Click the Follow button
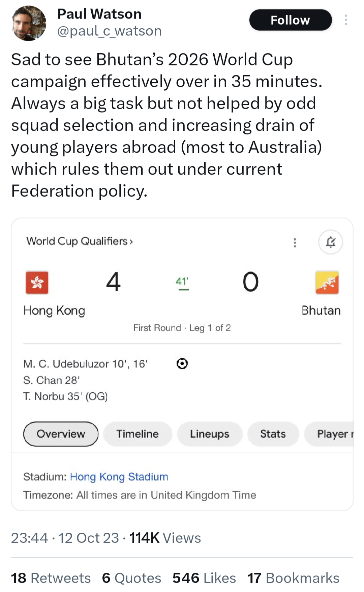Viewport: 364px width, 592px height. pos(290,20)
